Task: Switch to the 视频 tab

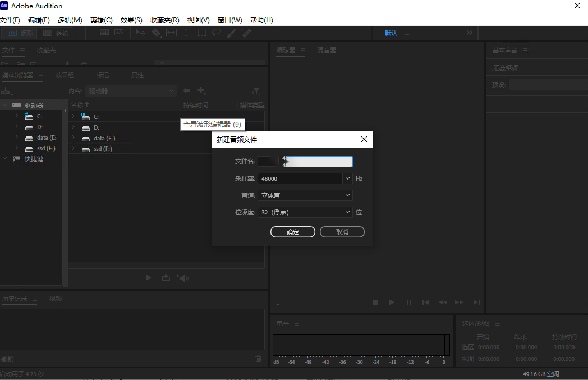Action: [x=56, y=299]
